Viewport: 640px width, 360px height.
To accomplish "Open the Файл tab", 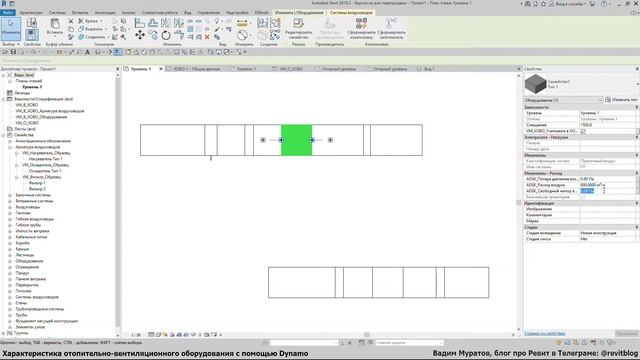I will tap(8, 13).
